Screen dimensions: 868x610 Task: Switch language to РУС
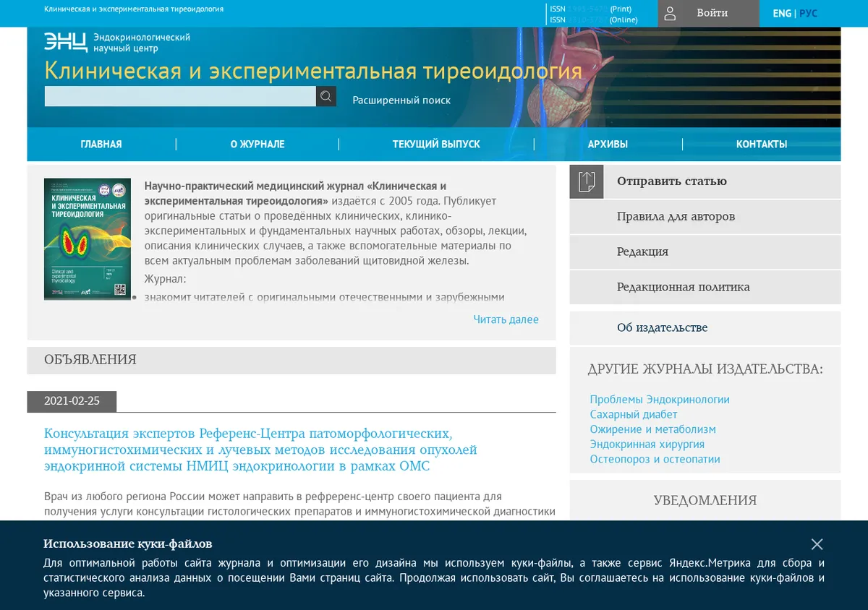click(x=808, y=13)
